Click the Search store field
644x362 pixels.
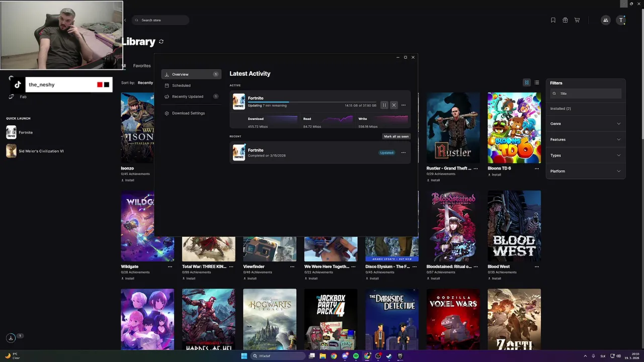161,20
